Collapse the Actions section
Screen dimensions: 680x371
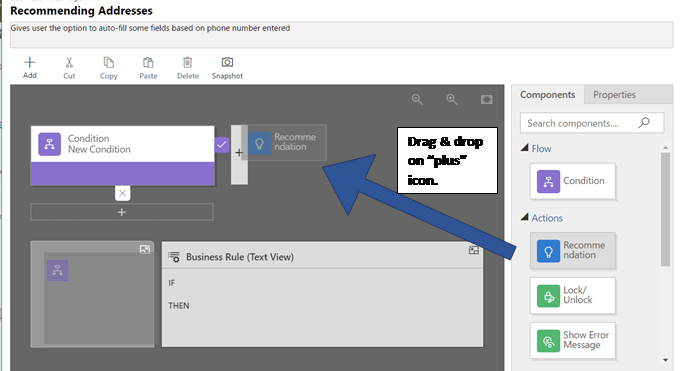(525, 217)
